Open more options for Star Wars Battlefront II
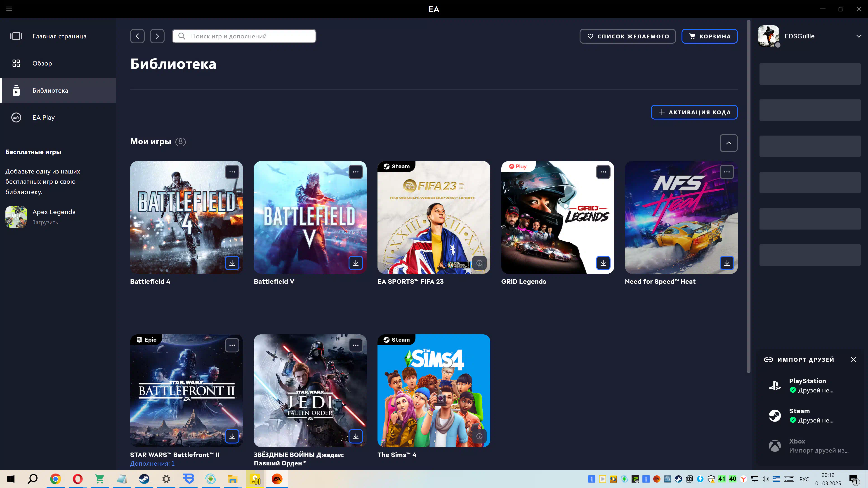868x488 pixels. point(232,345)
